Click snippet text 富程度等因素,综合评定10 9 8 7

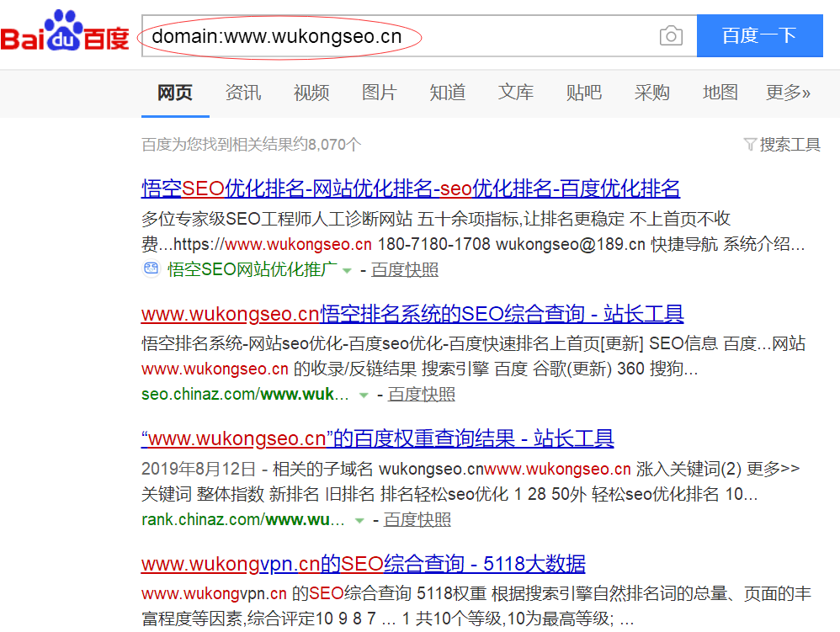coord(258,619)
